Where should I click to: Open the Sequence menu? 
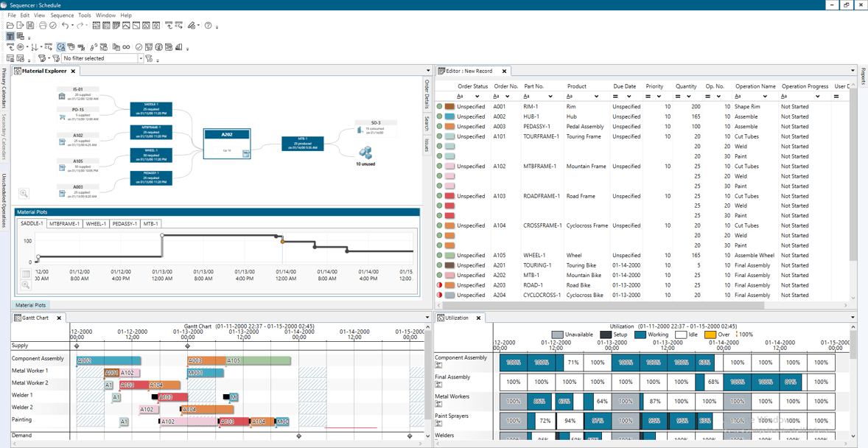point(62,15)
